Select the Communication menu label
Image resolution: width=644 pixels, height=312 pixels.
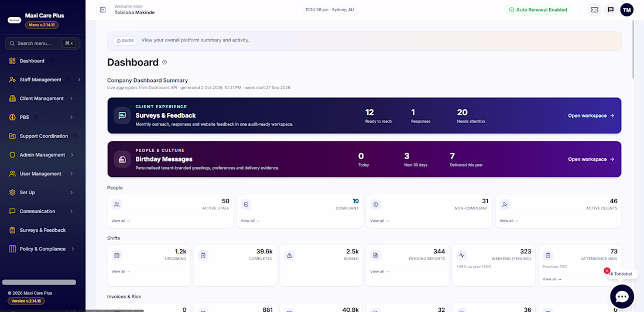click(37, 211)
